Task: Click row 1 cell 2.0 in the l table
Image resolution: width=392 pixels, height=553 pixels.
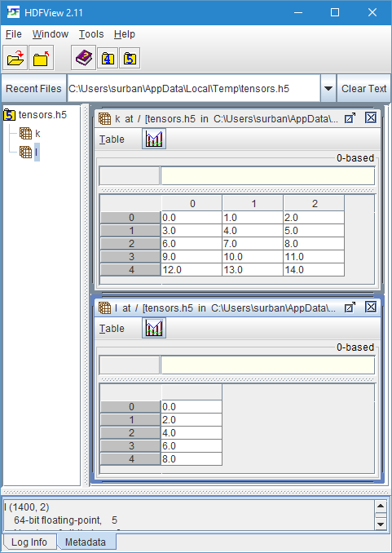Action: click(192, 420)
